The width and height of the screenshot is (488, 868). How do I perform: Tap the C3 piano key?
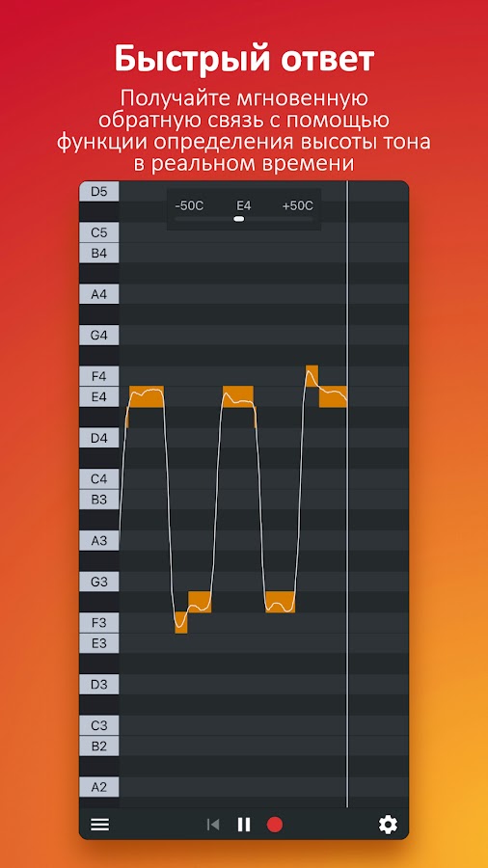(99, 725)
